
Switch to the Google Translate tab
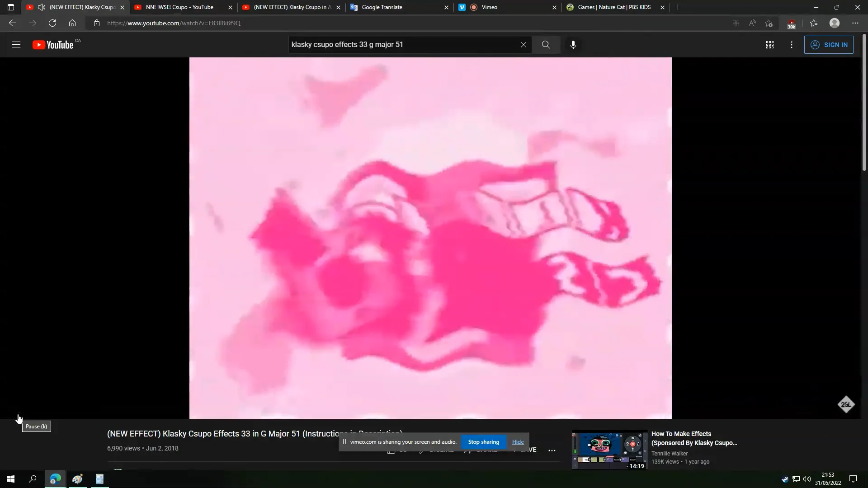382,7
